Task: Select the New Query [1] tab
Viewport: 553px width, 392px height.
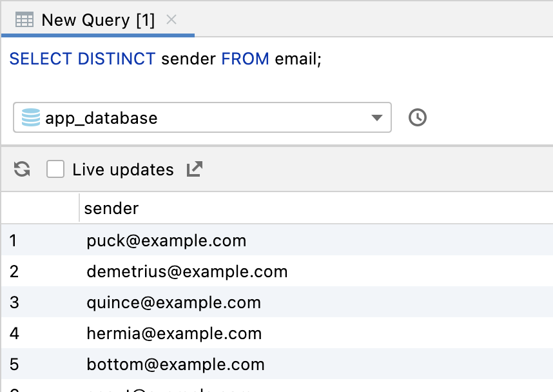Action: (98, 20)
